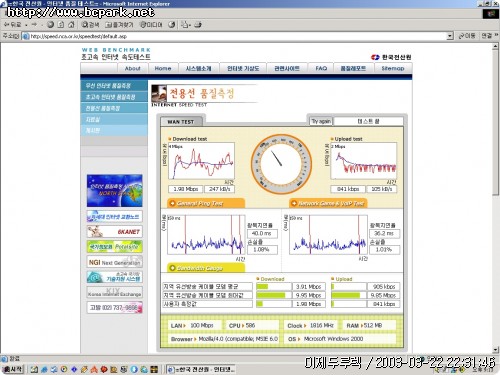500x375 pixels.
Task: Open the KIX Korea Internet Exchange banner
Action: tap(115, 292)
